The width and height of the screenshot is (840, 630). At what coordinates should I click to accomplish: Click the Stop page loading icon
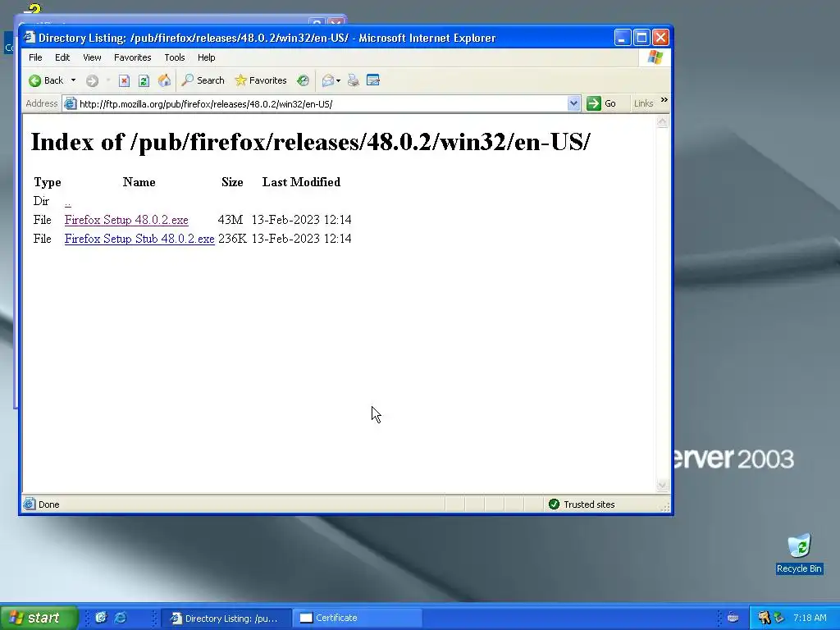tap(125, 80)
